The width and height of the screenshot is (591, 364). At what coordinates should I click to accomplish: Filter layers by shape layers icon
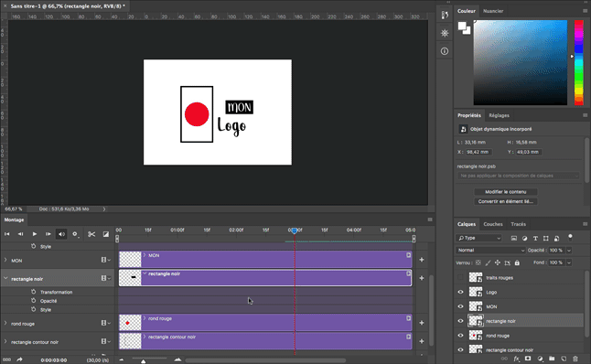point(546,238)
